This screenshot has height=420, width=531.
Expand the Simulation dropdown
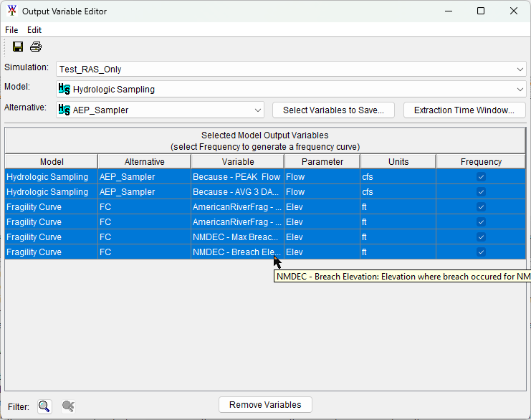[520, 70]
